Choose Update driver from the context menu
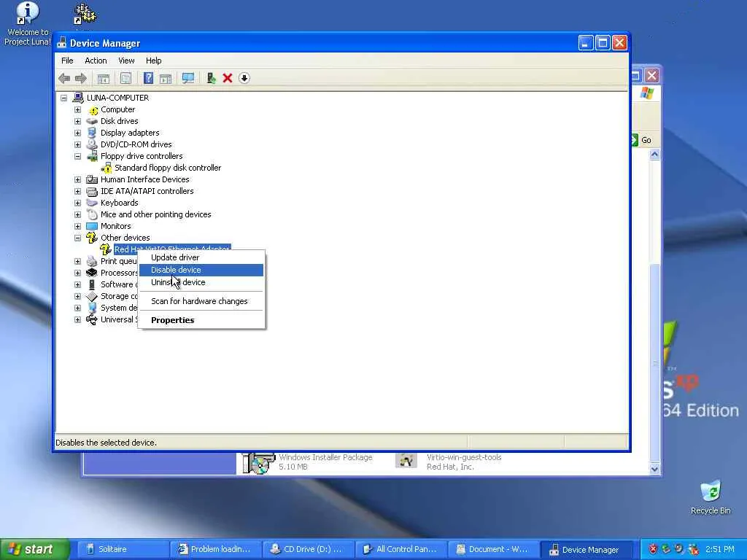The height and width of the screenshot is (560, 747). (201, 257)
